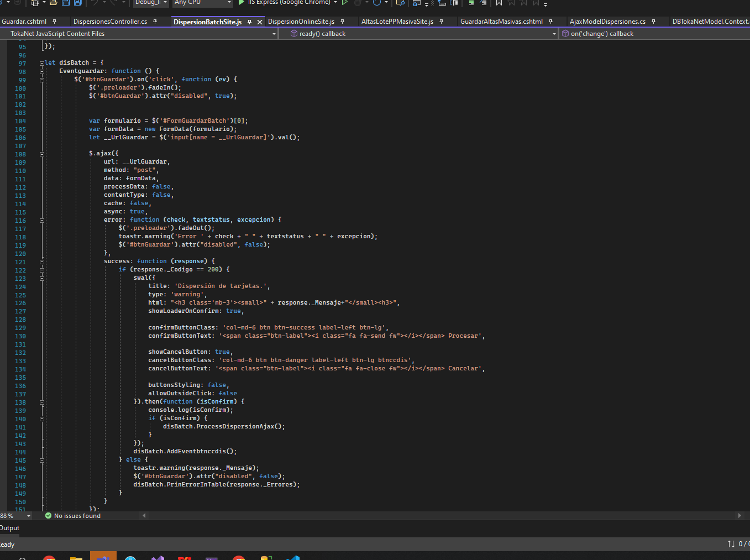Switch to the GuardarAltasMasivas.cshtml tab
Viewport: 750px width, 560px height.
tap(501, 22)
